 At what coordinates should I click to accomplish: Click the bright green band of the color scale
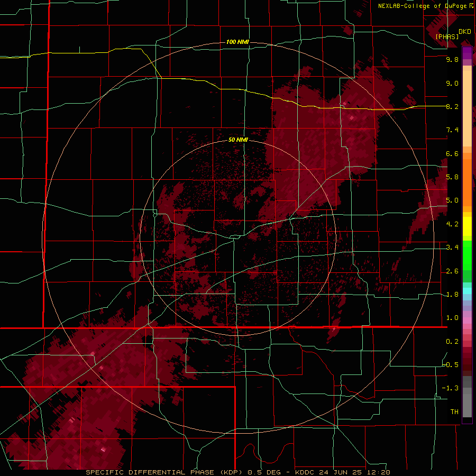coord(467,255)
